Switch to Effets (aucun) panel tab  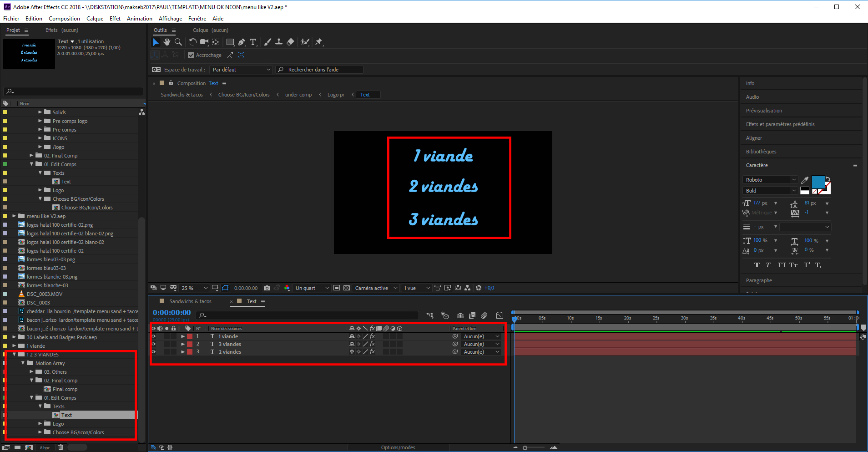pyautogui.click(x=62, y=30)
